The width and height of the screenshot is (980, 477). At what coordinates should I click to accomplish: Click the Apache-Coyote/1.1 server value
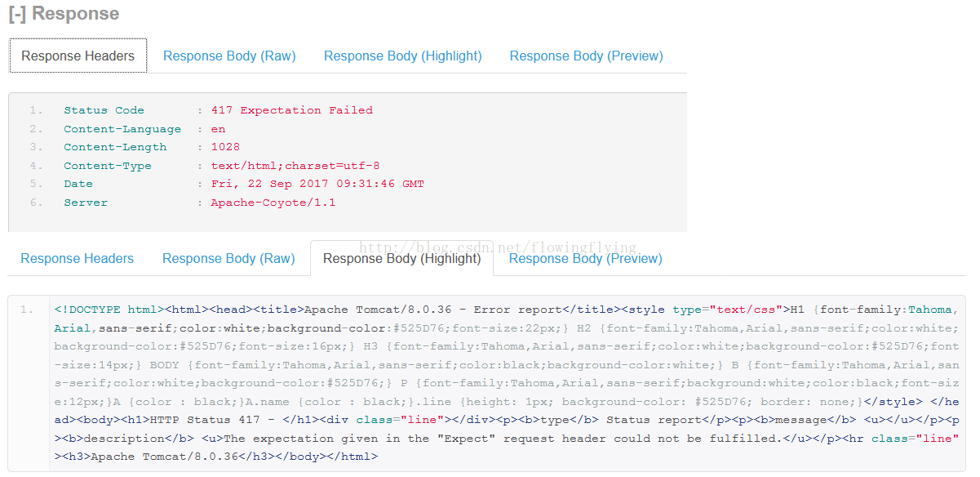point(273,203)
